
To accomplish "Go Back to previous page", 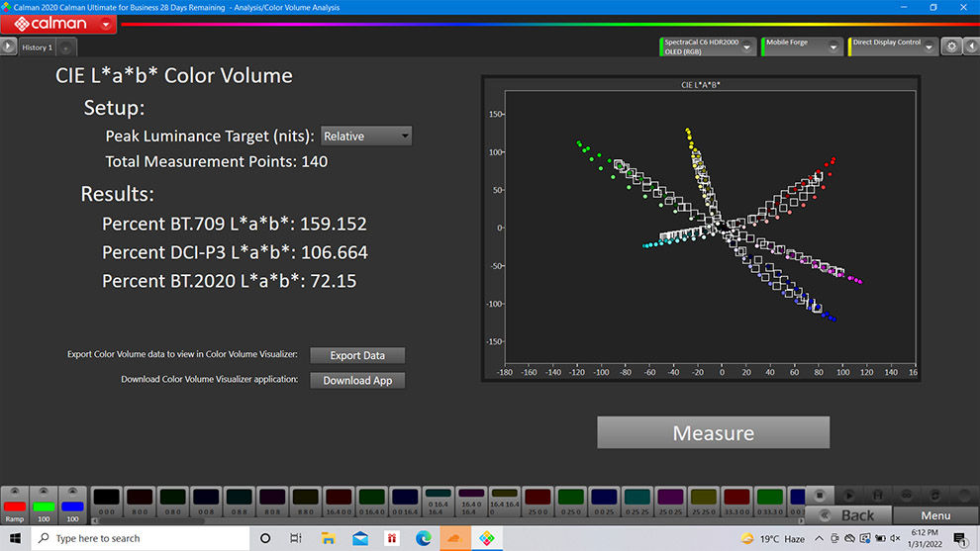I will click(x=848, y=515).
